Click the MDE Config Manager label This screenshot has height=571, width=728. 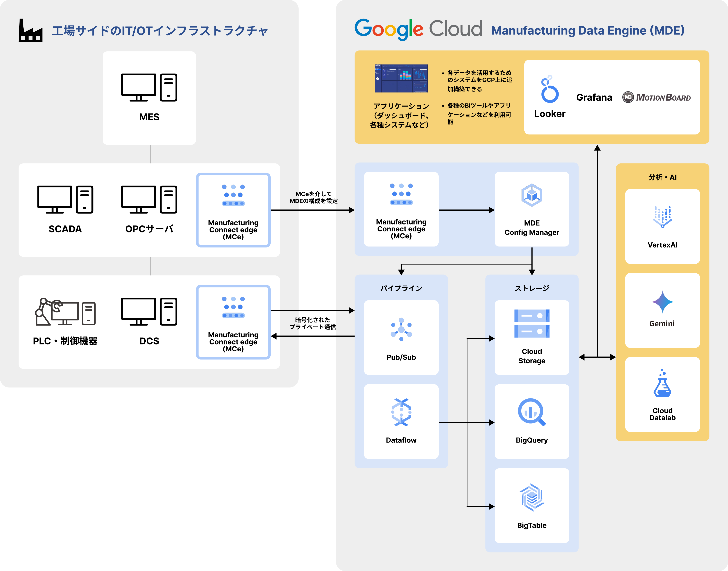click(x=531, y=228)
